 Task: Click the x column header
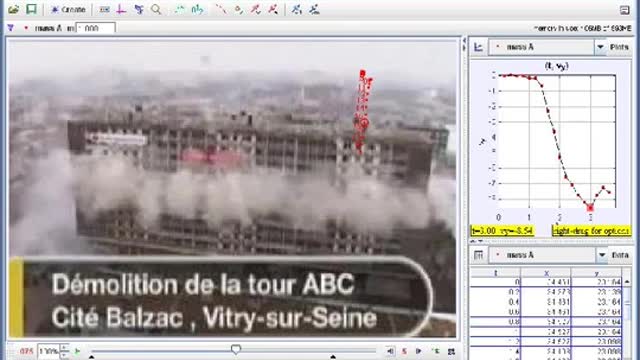546,273
